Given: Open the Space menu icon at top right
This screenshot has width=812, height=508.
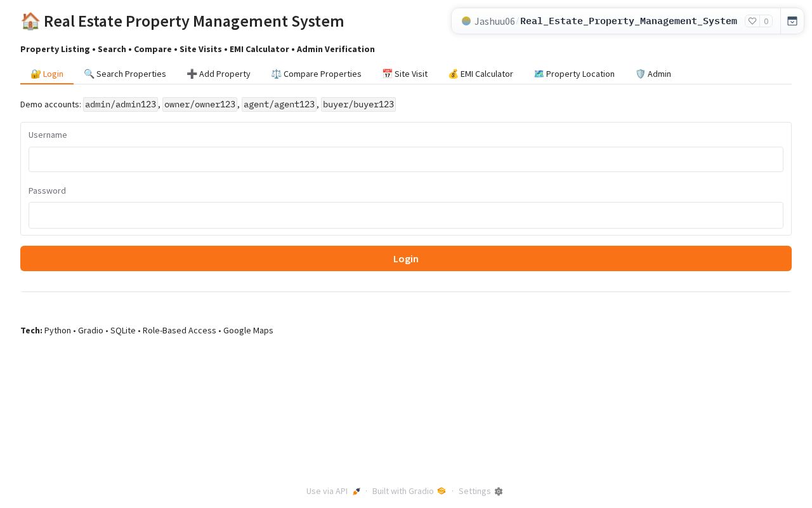Looking at the screenshot, I should click(x=792, y=21).
